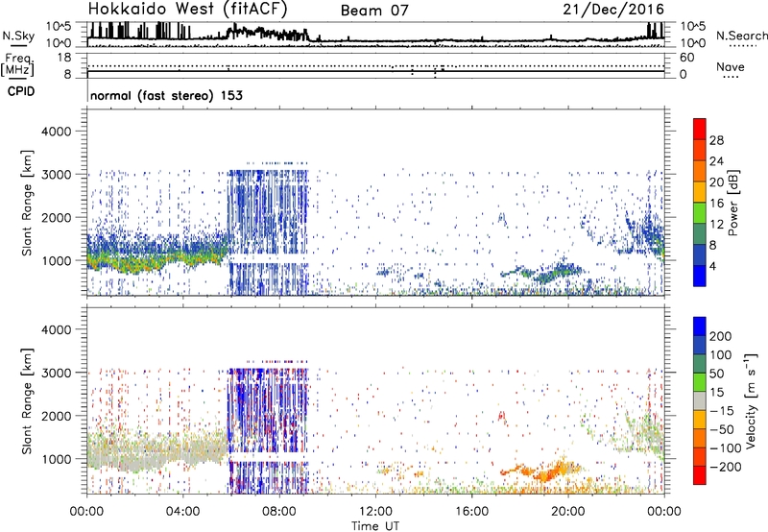Click the '2000' tick of velocity panel
The image size is (768, 532).
(x=57, y=416)
